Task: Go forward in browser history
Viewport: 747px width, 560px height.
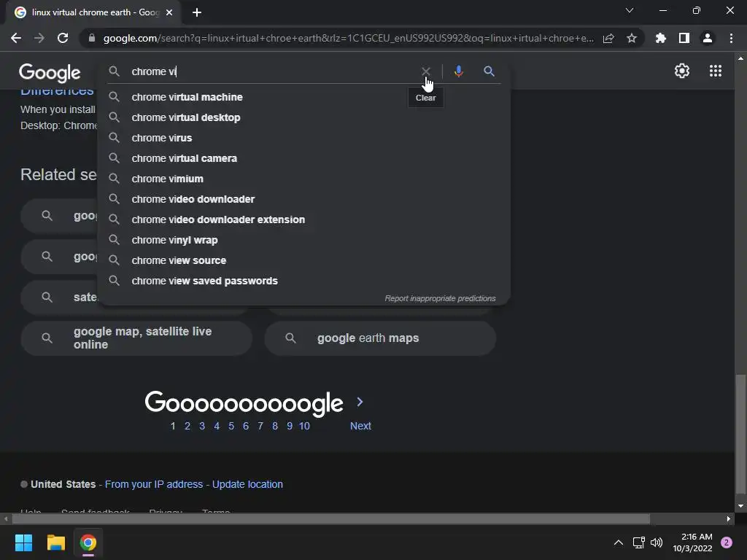Action: pos(39,38)
